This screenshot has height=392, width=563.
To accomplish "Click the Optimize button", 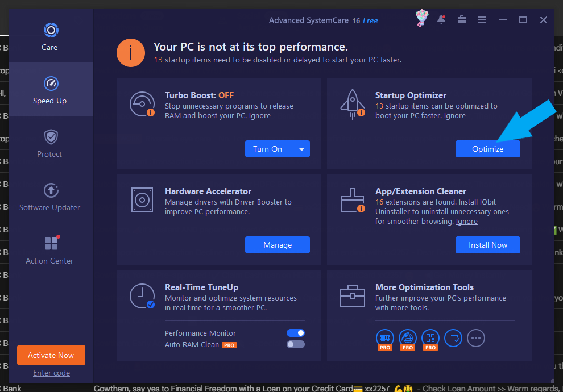I will coord(487,149).
